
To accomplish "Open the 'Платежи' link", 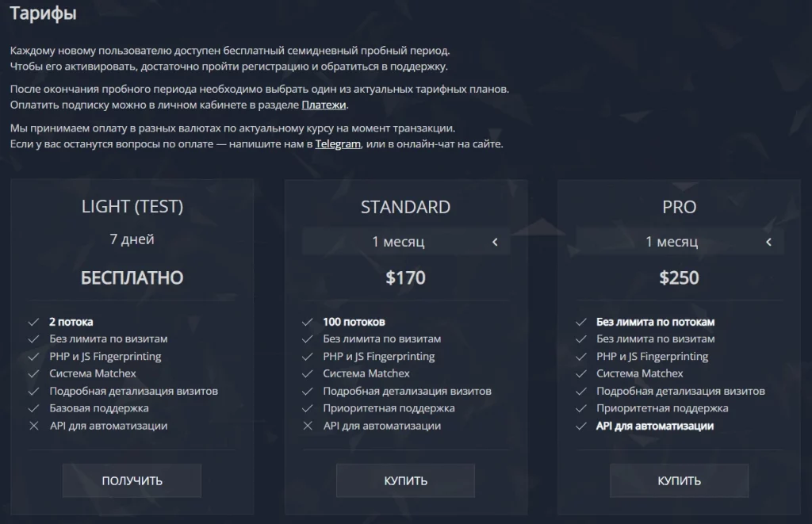I will (x=324, y=105).
